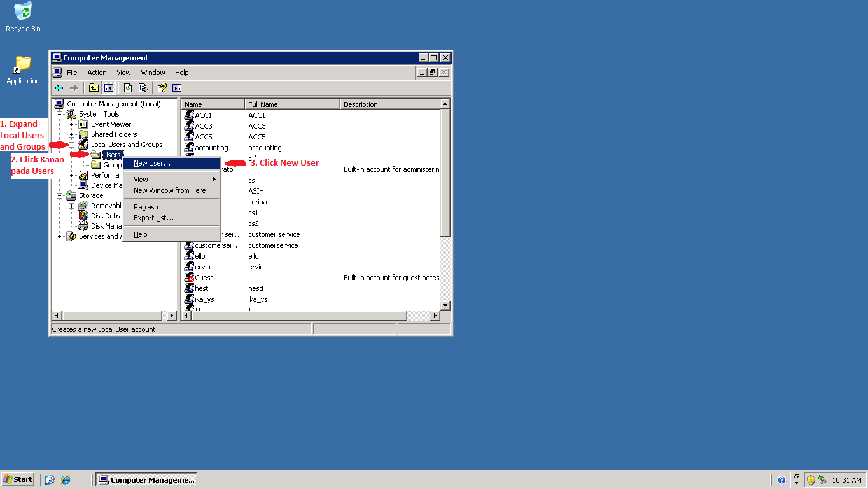Click the Show/Hide action pane toolbar icon

178,88
